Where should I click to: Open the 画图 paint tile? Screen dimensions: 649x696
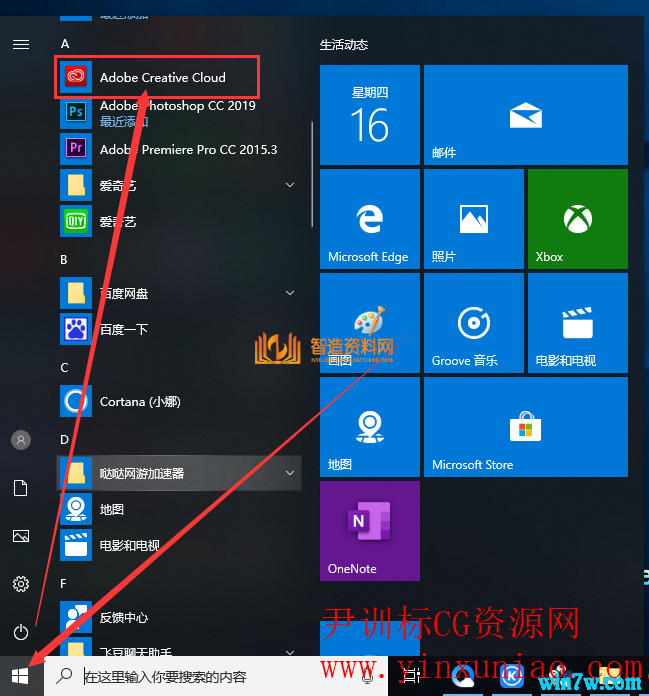coord(370,323)
